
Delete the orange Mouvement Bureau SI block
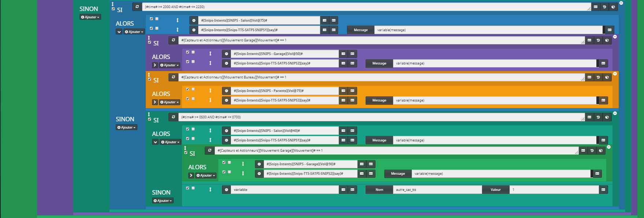click(x=615, y=74)
